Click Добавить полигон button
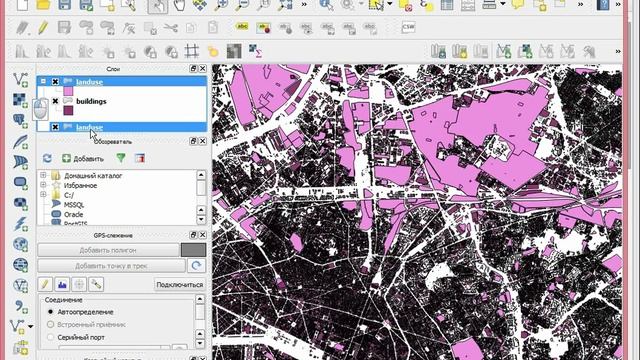Viewport: 640px width, 360px height. 108,250
